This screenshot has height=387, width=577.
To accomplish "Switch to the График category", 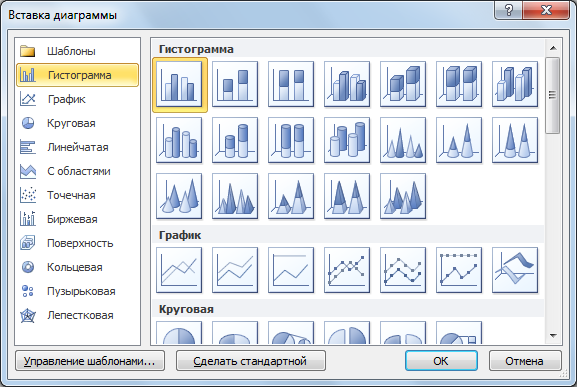I will [x=78, y=99].
